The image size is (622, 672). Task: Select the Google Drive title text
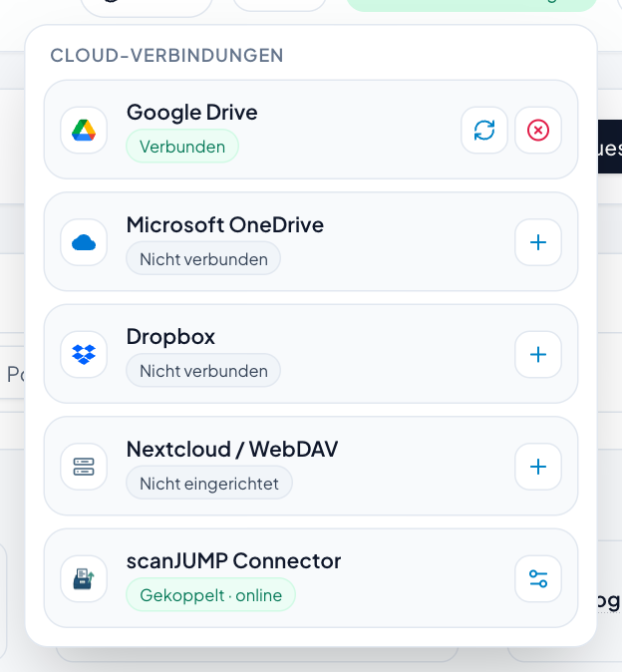point(192,113)
